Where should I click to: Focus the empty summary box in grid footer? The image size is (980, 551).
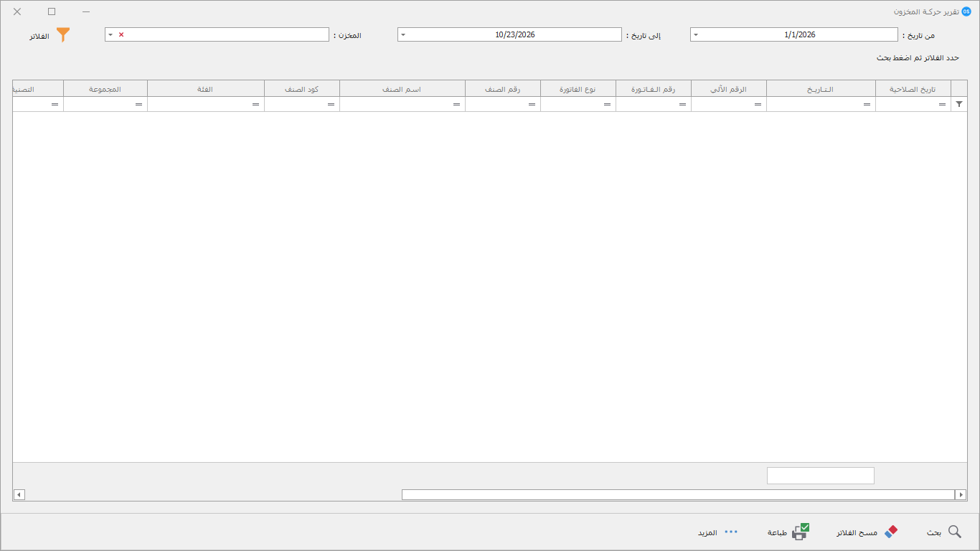[821, 476]
